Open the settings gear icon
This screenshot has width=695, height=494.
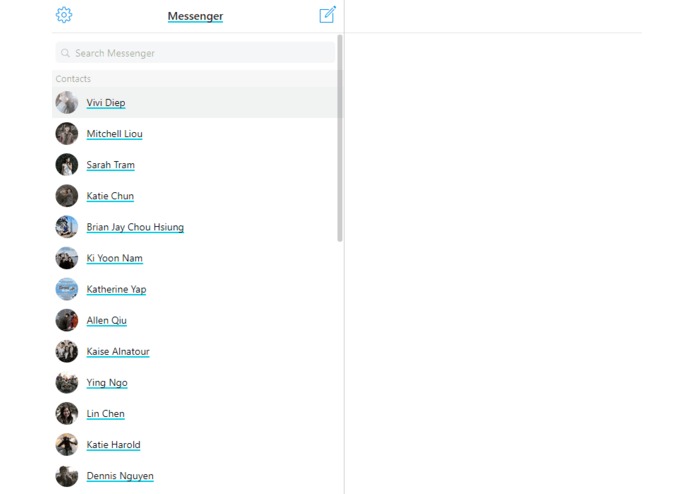(64, 15)
